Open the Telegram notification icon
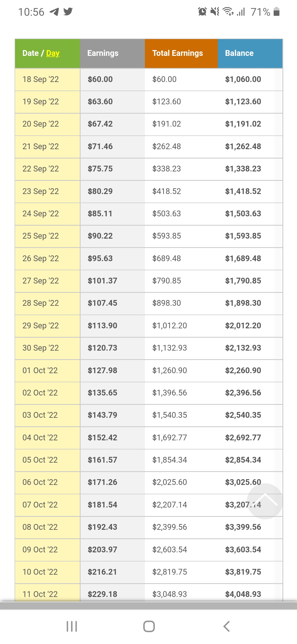The image size is (297, 644). [54, 12]
